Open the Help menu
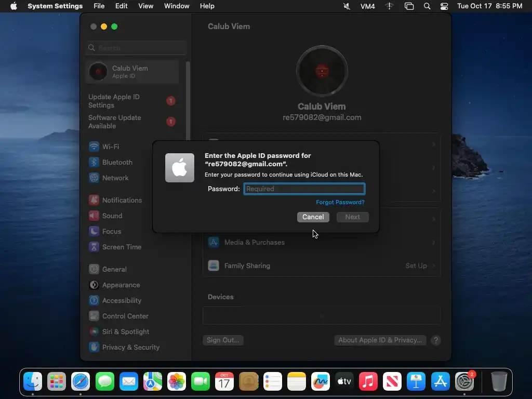This screenshot has width=532, height=399. click(207, 6)
